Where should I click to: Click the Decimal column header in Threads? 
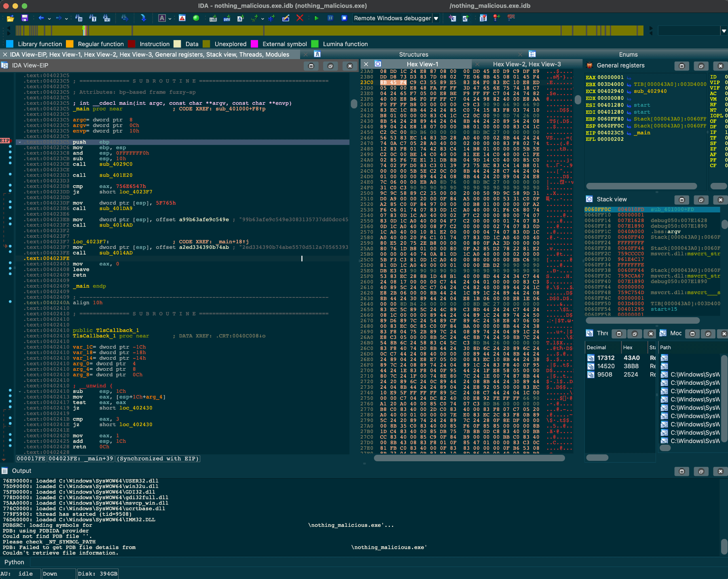point(603,347)
